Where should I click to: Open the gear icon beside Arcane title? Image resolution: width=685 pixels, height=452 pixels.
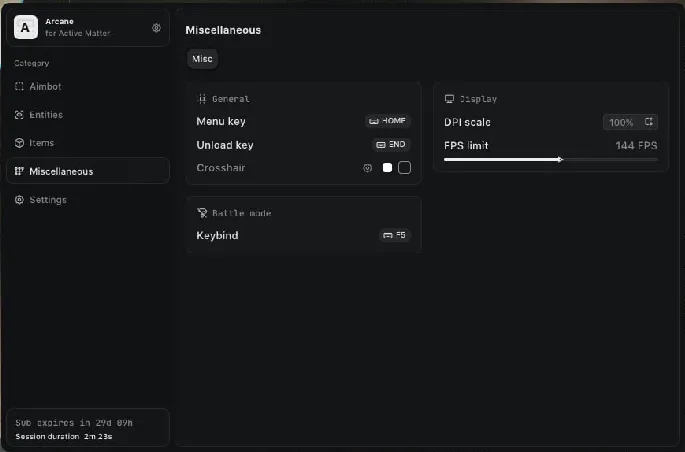(156, 28)
